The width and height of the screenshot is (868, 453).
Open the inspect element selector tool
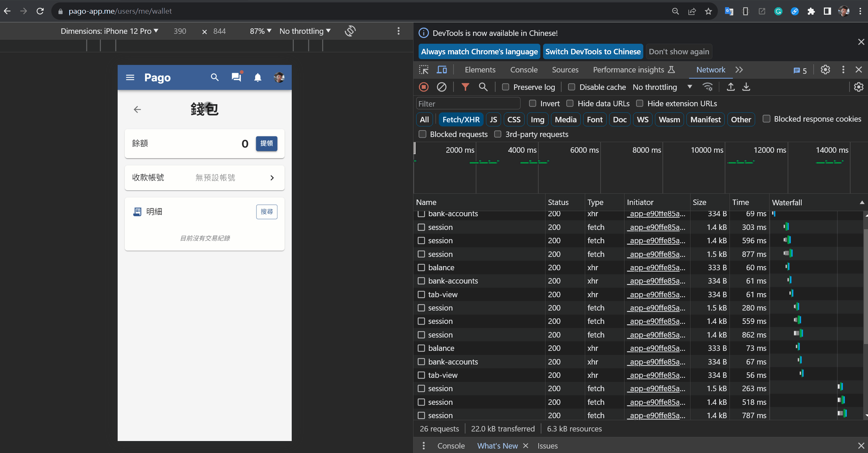pos(424,70)
